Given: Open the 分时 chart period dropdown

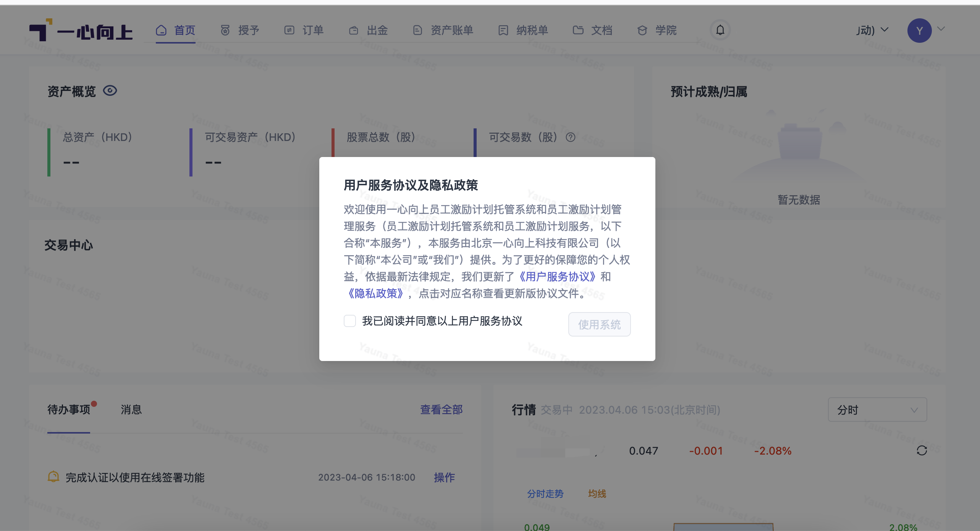Looking at the screenshot, I should tap(878, 410).
